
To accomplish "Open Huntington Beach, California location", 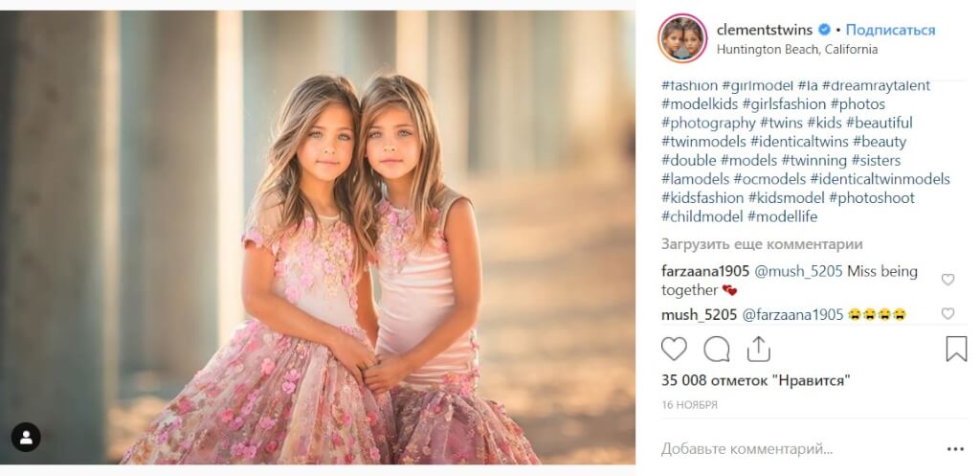I will [x=797, y=50].
